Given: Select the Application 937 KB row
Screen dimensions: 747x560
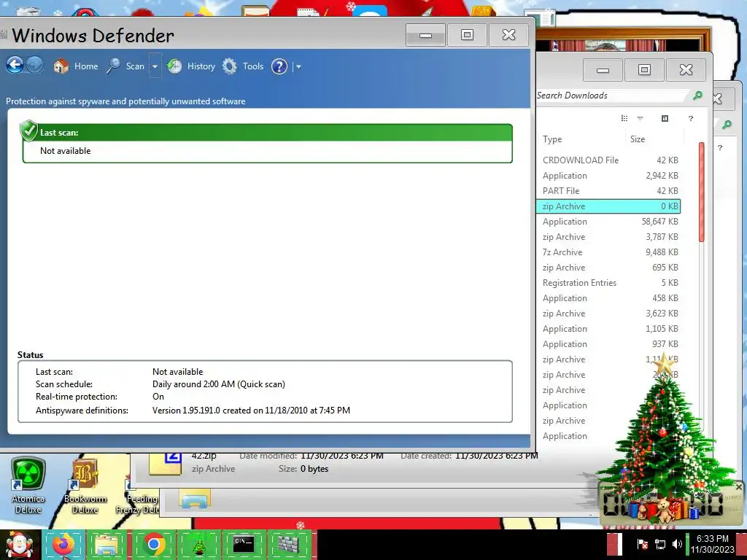Looking at the screenshot, I should (x=609, y=344).
